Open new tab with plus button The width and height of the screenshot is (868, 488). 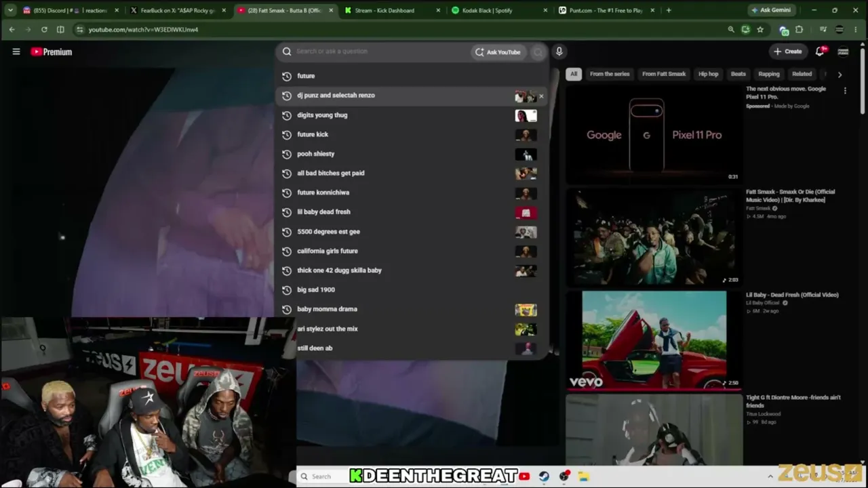point(669,10)
